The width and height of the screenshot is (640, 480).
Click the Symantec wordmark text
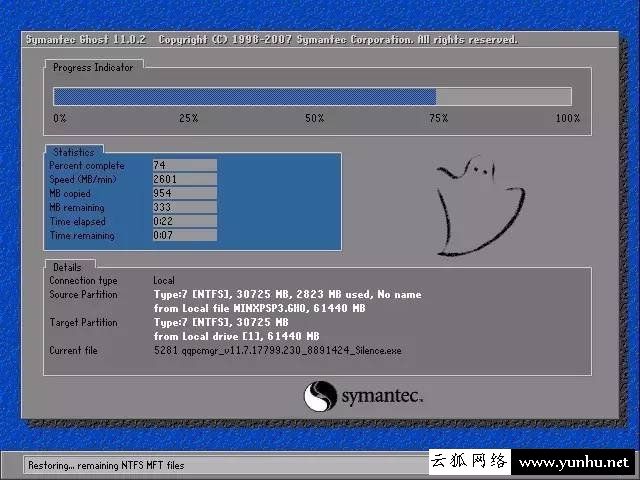point(382,397)
